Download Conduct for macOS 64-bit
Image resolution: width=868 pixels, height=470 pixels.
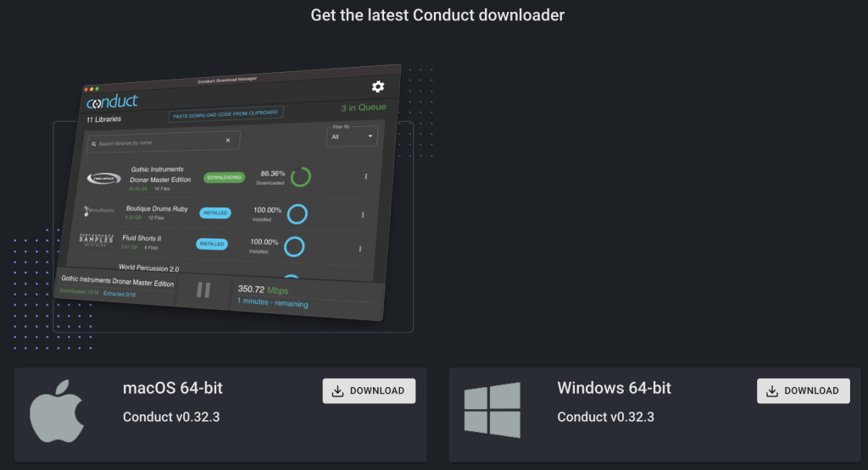[369, 391]
